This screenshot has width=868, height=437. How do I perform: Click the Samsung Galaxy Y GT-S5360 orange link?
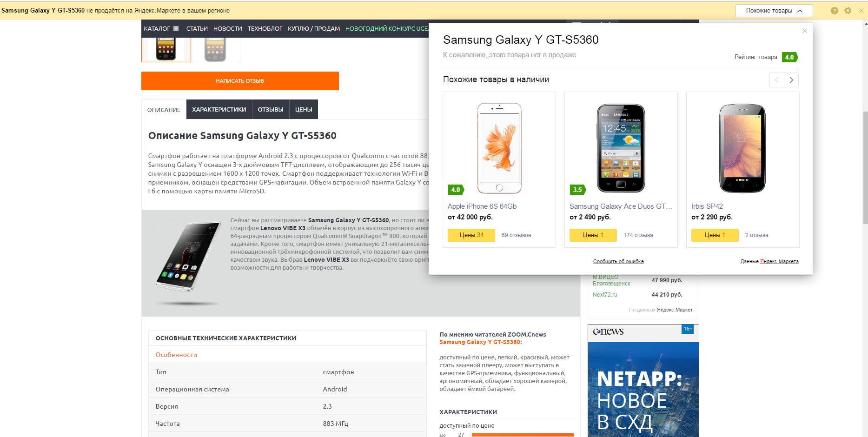pyautogui.click(x=479, y=342)
